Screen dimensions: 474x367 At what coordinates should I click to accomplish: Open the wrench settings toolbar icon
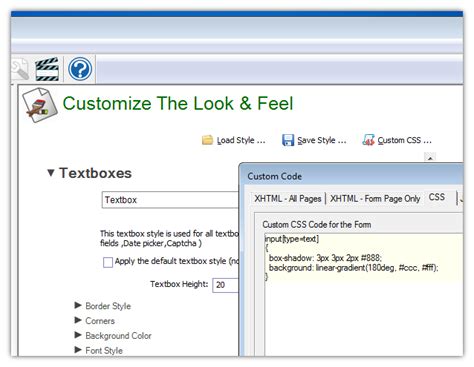coord(20,69)
